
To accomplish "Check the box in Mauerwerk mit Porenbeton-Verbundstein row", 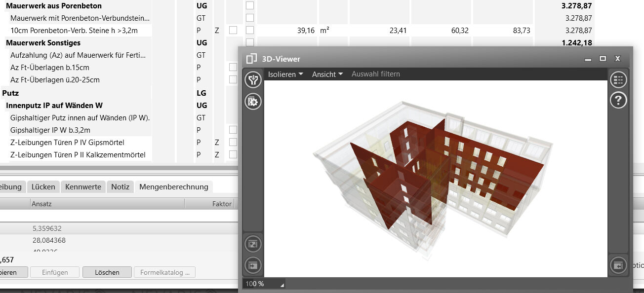I will tap(250, 18).
